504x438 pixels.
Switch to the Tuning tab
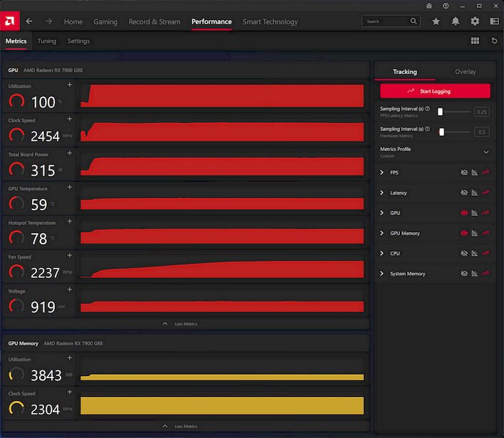[x=47, y=41]
